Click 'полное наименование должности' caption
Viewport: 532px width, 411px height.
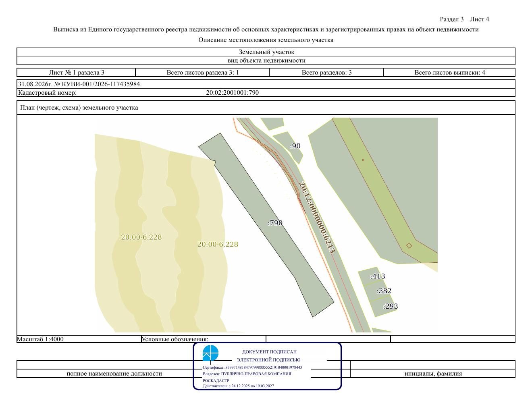click(x=114, y=374)
